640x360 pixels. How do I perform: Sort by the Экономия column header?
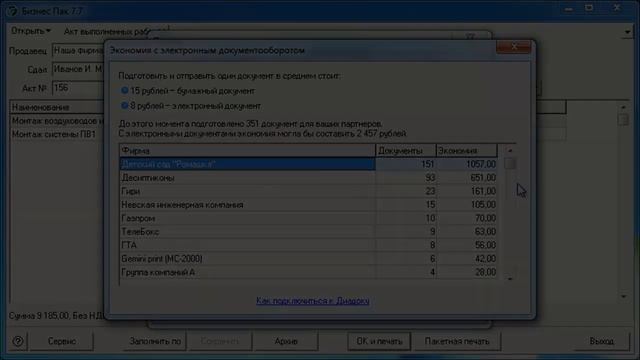pyautogui.click(x=467, y=151)
